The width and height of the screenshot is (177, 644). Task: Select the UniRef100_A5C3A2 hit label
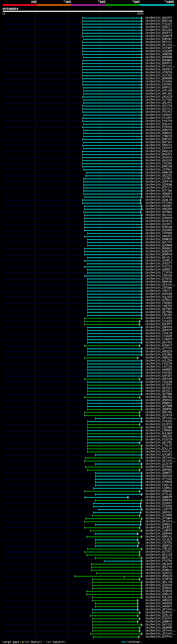coord(159,94)
